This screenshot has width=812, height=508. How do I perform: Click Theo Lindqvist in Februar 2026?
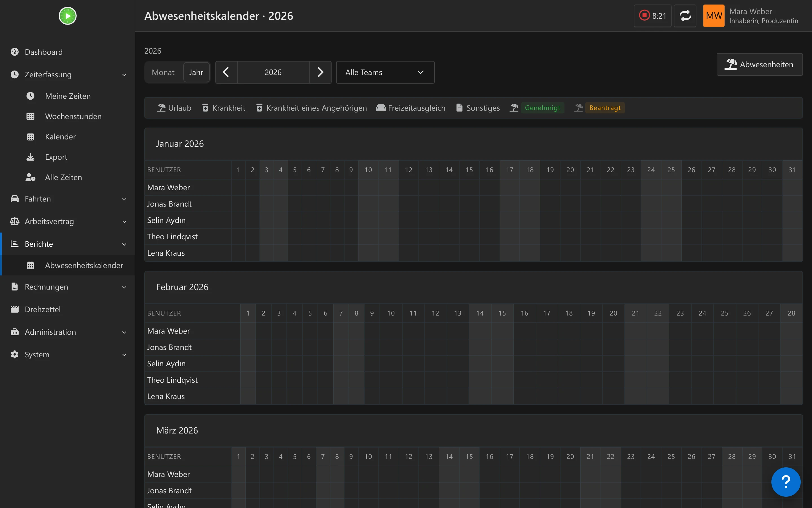172,380
